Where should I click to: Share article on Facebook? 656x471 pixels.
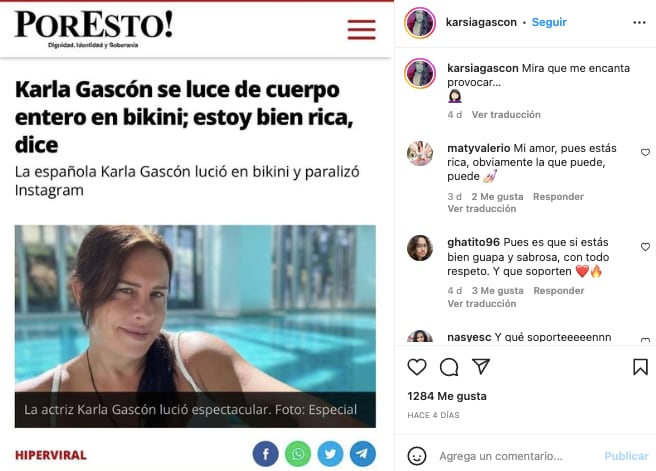[265, 453]
